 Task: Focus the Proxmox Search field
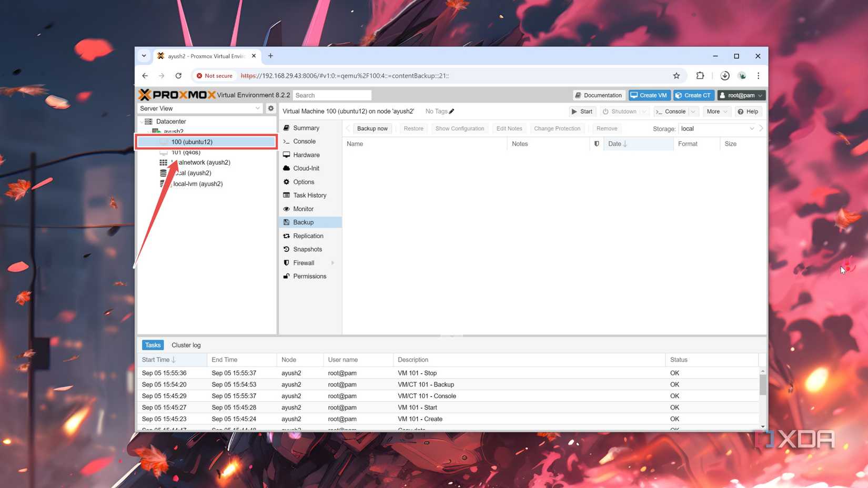(x=332, y=95)
